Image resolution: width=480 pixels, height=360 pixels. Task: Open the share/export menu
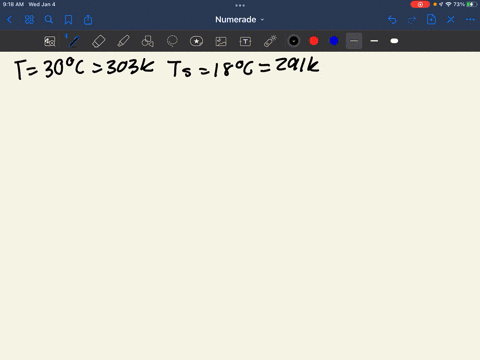pos(88,20)
